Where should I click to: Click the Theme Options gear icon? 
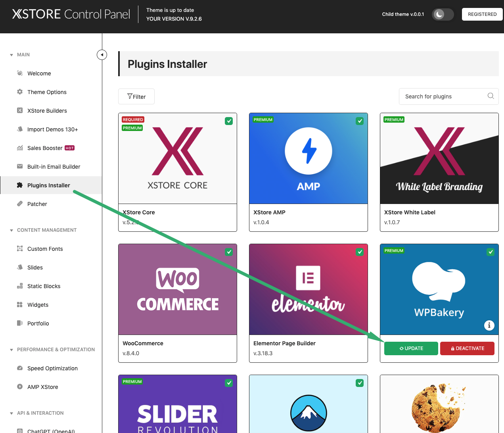20,92
